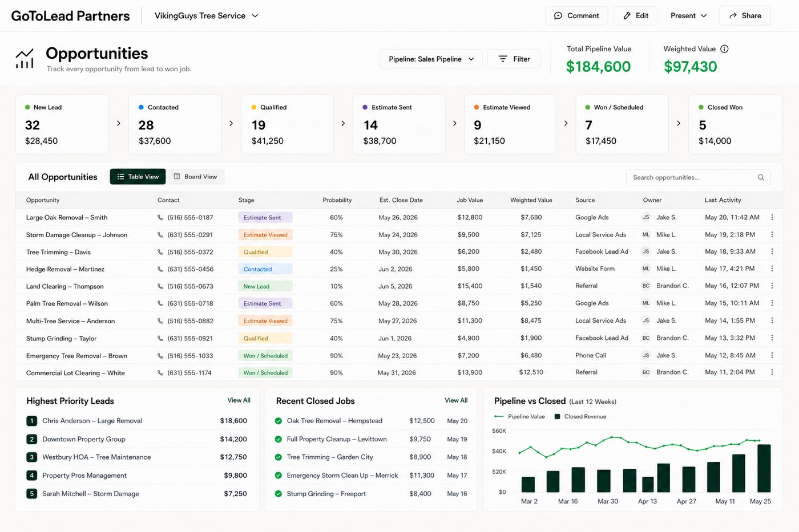This screenshot has height=532, width=799.
Task: Click phone icon next to (631) 555-0291
Action: [x=160, y=234]
